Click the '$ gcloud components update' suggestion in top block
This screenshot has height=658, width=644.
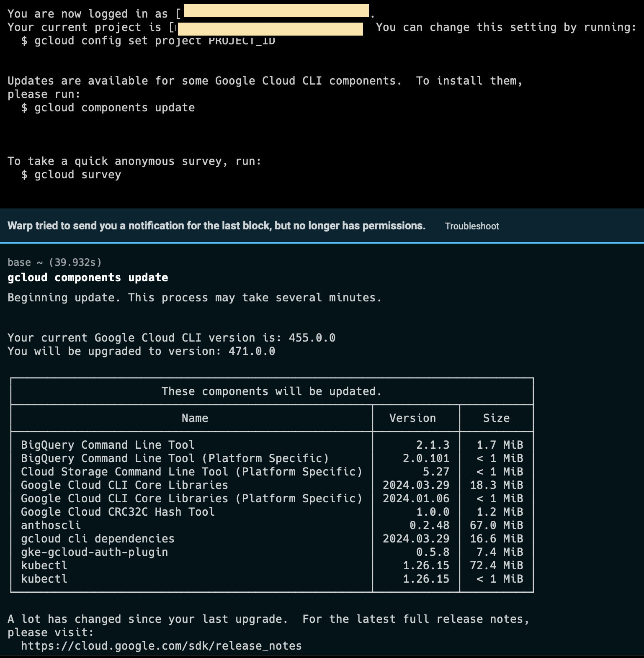pos(108,108)
